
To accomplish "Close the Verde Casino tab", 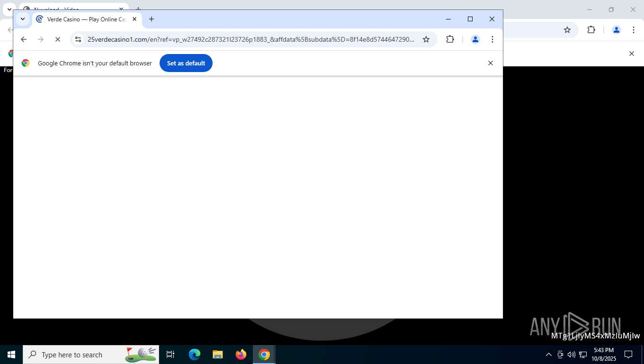I will click(134, 19).
